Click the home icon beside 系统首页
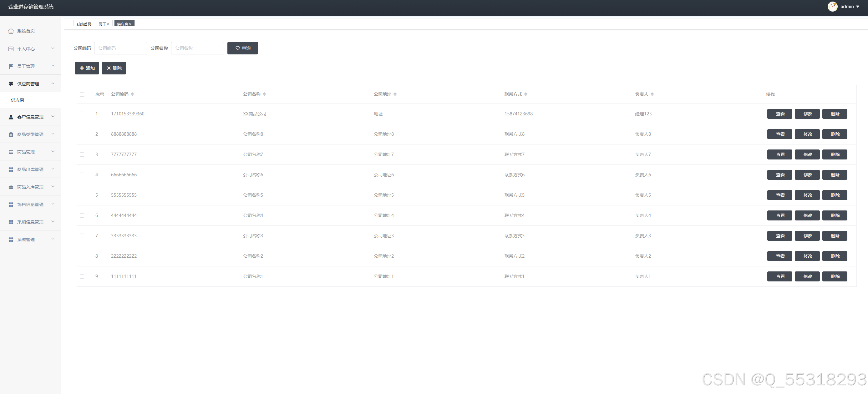This screenshot has width=868, height=394. (x=11, y=31)
